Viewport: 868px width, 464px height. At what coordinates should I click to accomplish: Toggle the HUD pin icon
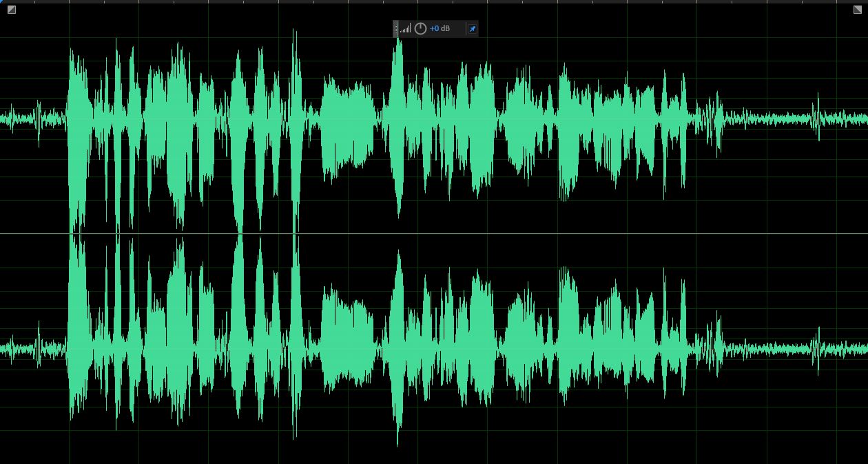pos(472,29)
